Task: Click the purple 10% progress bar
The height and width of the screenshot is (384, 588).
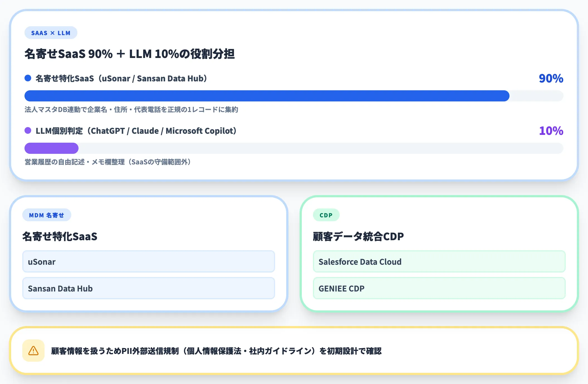Action: tap(52, 148)
